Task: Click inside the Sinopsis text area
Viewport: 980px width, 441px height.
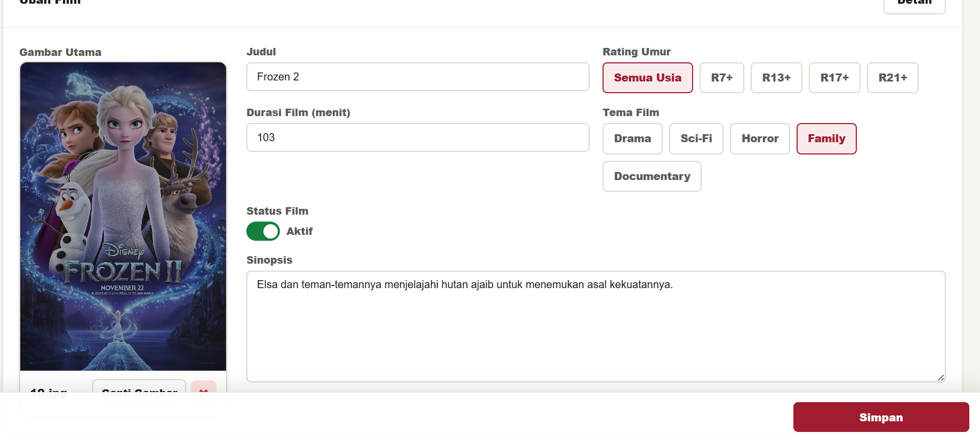Action: tap(596, 326)
